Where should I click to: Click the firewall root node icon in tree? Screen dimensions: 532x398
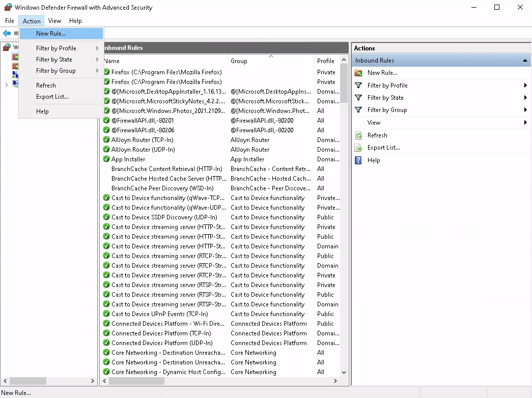(7, 47)
